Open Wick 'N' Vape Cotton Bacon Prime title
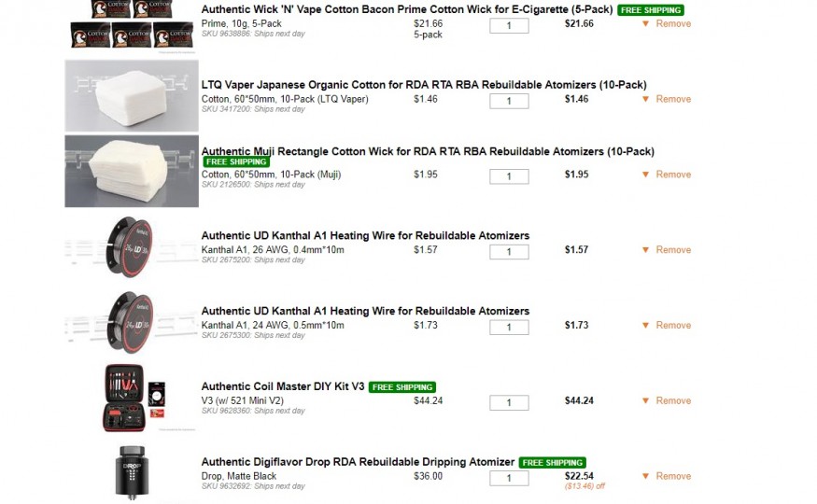Viewport: 817px width, 504px height. [x=407, y=9]
